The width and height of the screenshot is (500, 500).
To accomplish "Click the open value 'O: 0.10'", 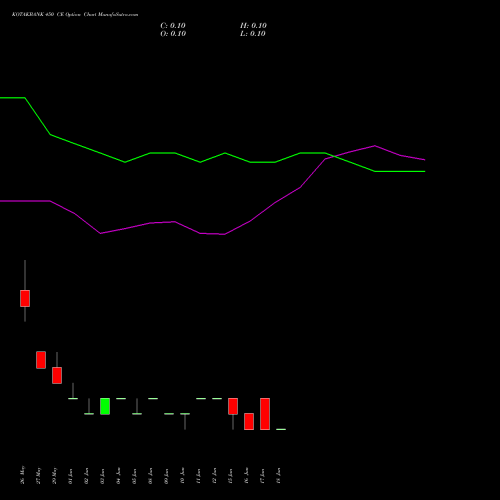I will pos(173,34).
